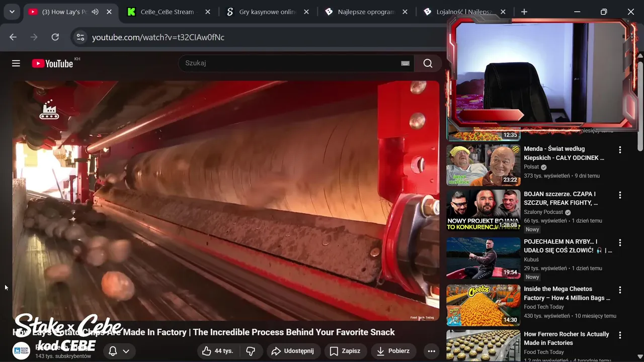This screenshot has width=644, height=362.
Task: Save the video with Zapisz
Action: [x=345, y=351]
